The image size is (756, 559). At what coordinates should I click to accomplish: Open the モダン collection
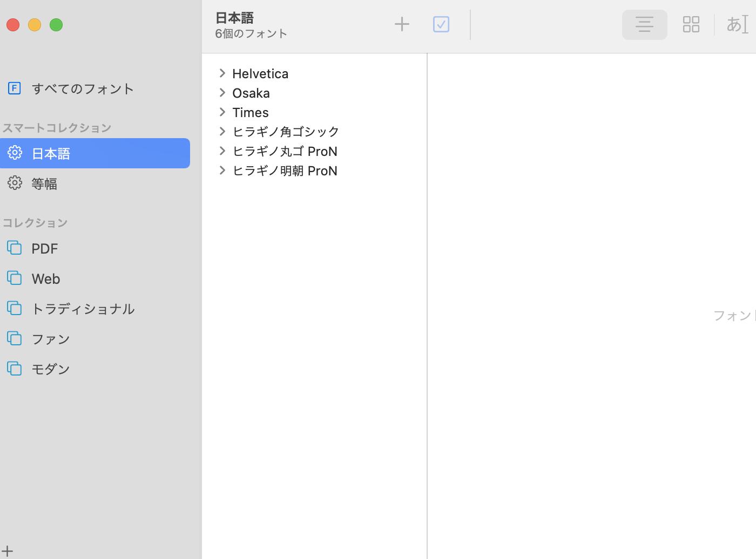[51, 369]
